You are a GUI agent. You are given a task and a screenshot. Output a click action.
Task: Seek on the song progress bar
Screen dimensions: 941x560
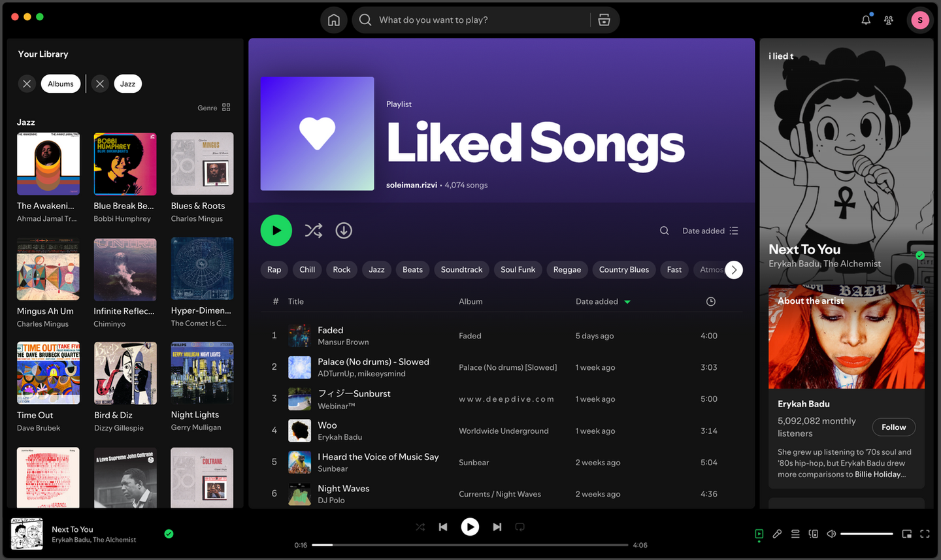[470, 545]
